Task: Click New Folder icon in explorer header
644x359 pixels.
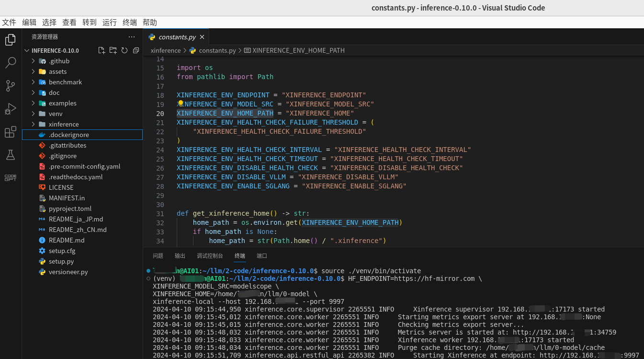Action: coord(113,50)
